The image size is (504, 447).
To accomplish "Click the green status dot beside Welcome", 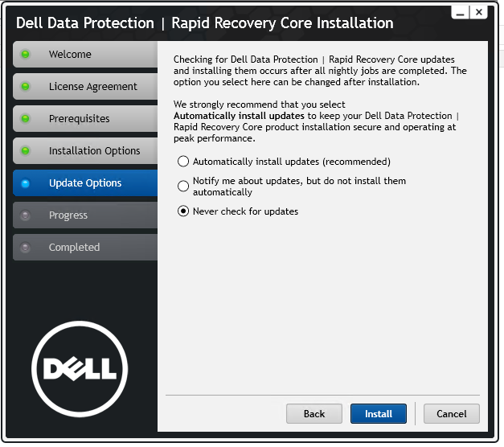I will (25, 55).
